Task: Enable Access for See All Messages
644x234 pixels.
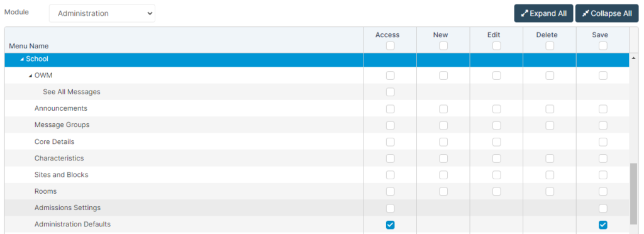Action: pos(390,92)
